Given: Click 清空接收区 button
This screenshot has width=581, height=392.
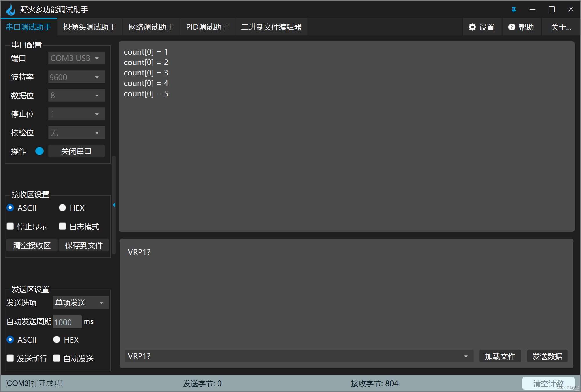Looking at the screenshot, I should tap(32, 245).
